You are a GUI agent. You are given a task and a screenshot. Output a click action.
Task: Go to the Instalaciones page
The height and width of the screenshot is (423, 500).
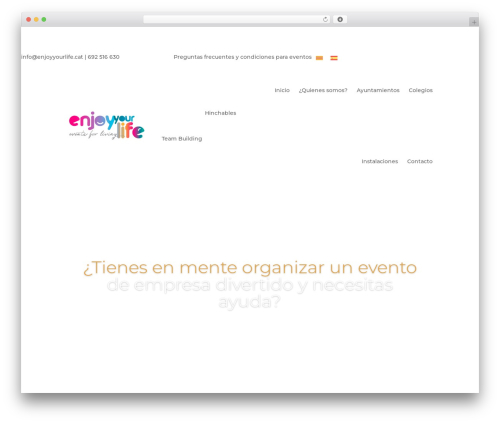click(380, 161)
